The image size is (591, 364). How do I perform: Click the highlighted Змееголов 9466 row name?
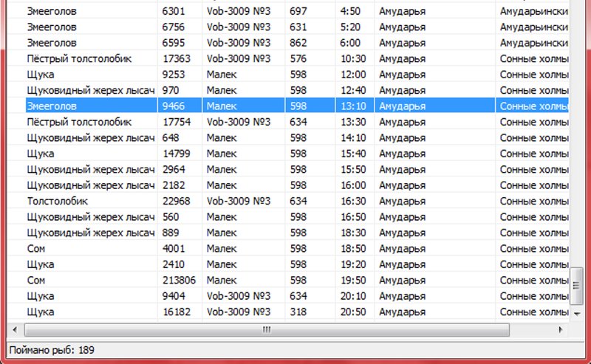[x=52, y=106]
